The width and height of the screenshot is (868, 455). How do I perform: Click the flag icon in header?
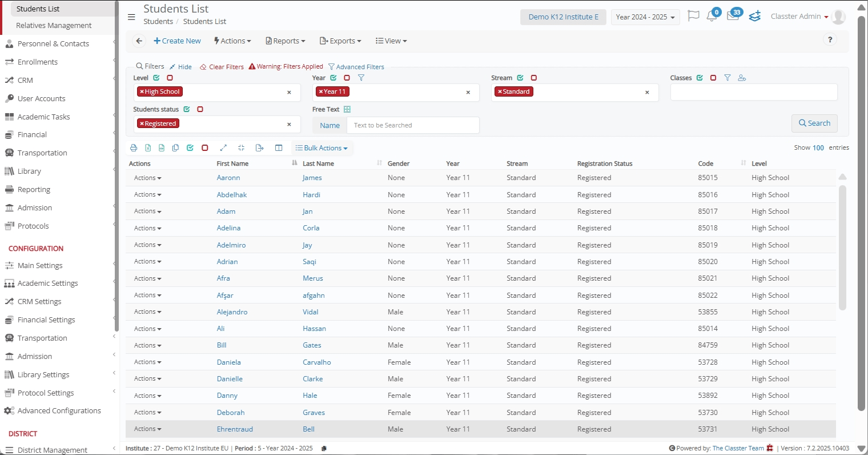click(693, 16)
